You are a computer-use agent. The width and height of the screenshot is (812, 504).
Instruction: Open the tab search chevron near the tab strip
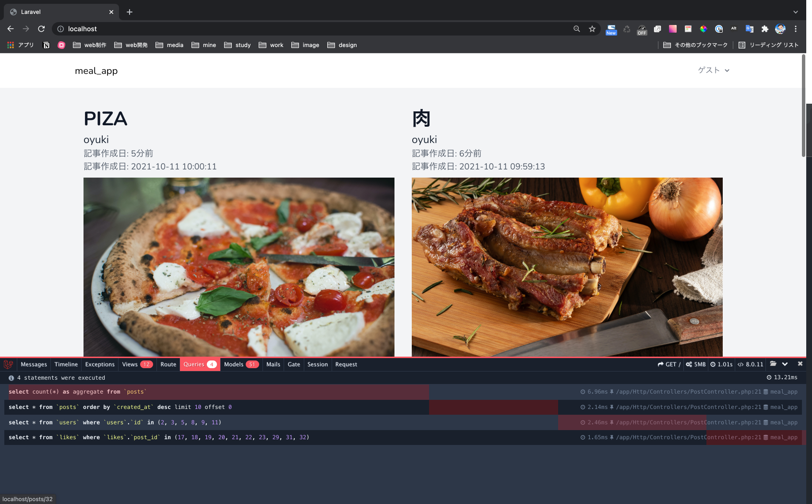[796, 12]
